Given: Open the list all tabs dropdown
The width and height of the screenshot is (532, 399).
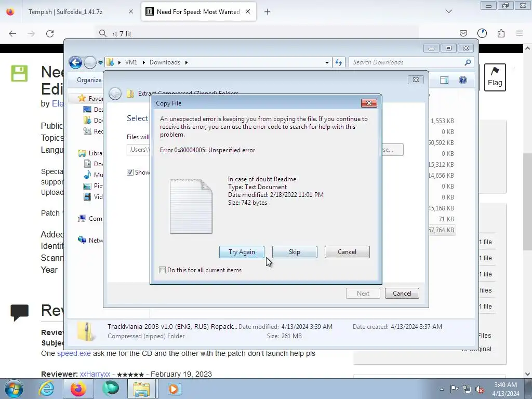Looking at the screenshot, I should coord(448,11).
